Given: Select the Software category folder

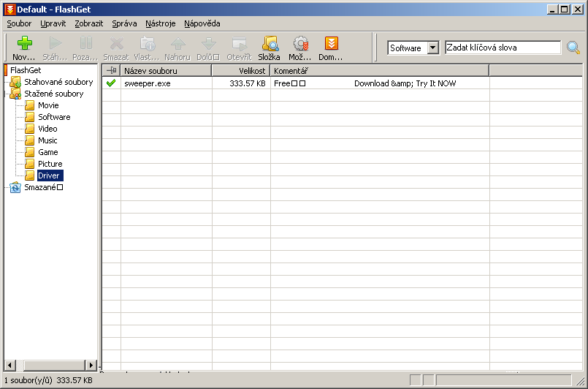Looking at the screenshot, I should [54, 117].
